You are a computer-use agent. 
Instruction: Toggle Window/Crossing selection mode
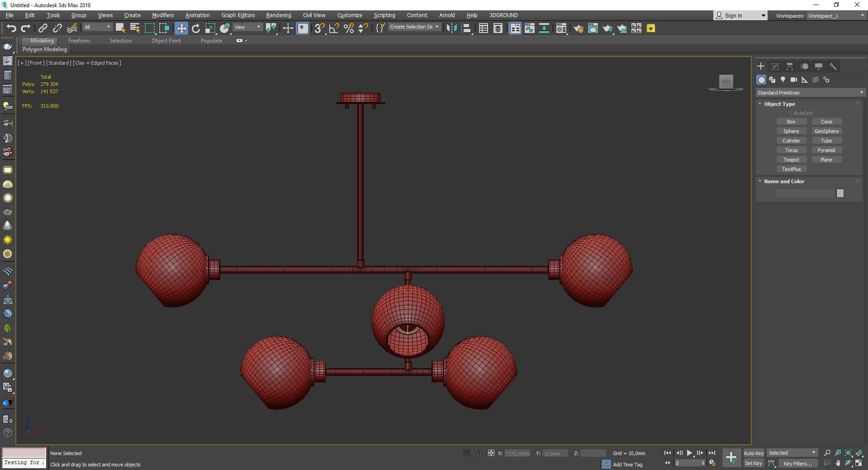(x=164, y=28)
